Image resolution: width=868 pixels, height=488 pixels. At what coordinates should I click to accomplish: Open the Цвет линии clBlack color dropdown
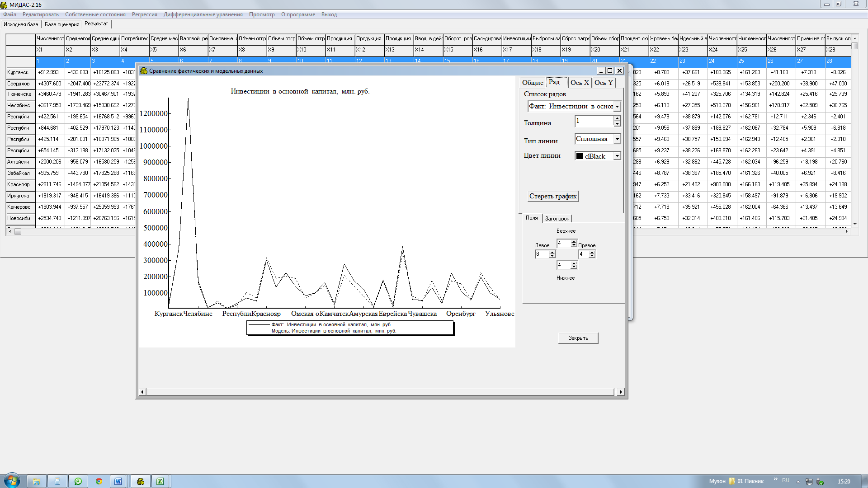pos(617,156)
